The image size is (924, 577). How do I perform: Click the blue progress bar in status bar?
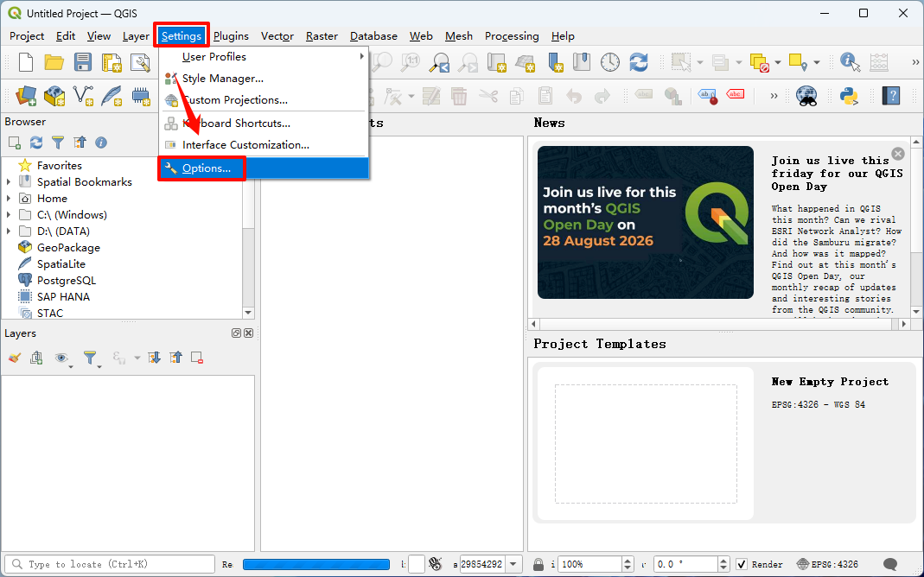click(316, 564)
